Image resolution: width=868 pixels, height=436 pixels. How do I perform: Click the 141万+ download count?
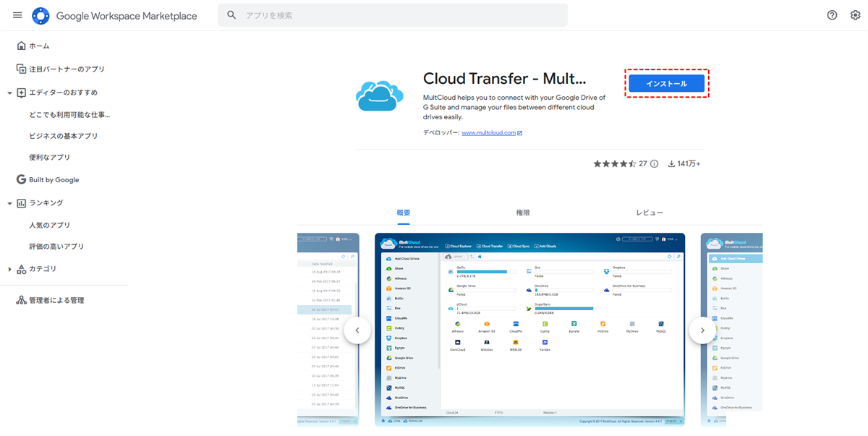(688, 164)
